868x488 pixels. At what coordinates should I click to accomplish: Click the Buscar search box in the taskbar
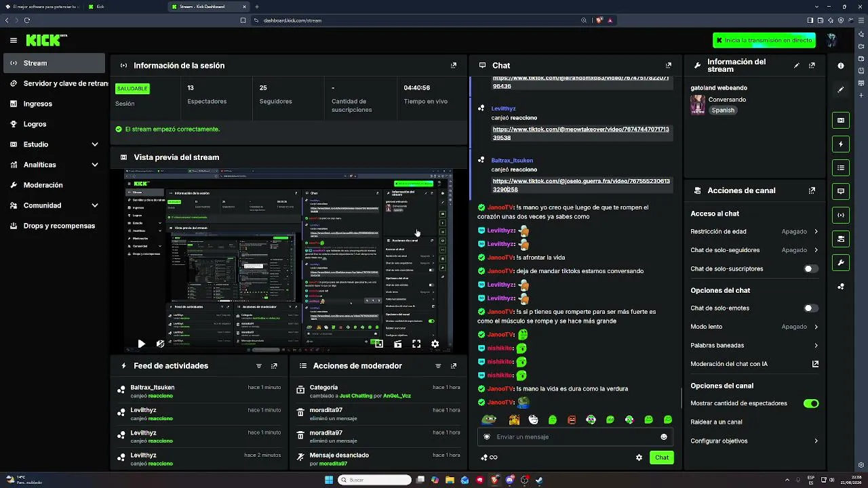[375, 480]
